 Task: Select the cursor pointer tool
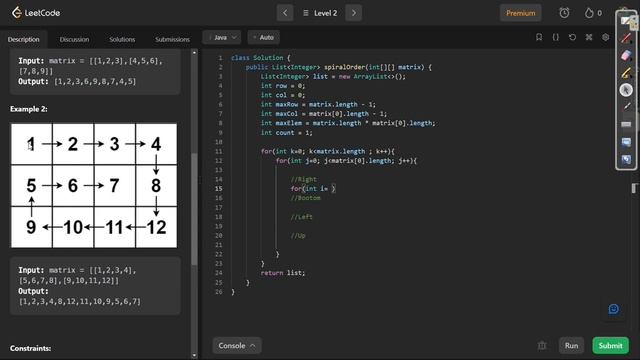pyautogui.click(x=626, y=90)
